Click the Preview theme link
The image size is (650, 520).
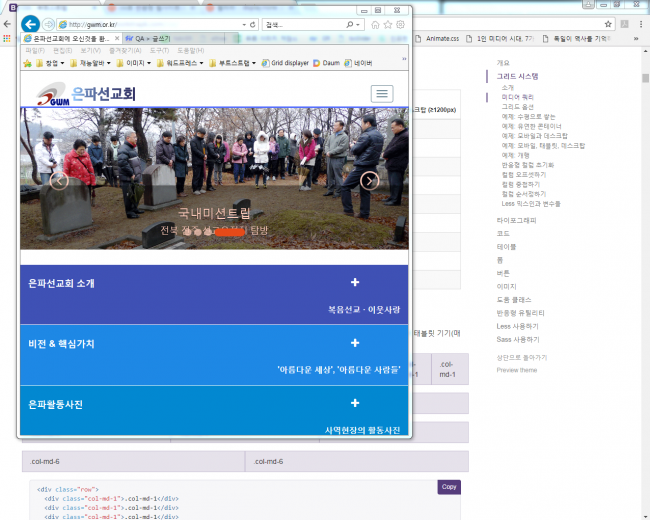click(x=517, y=370)
